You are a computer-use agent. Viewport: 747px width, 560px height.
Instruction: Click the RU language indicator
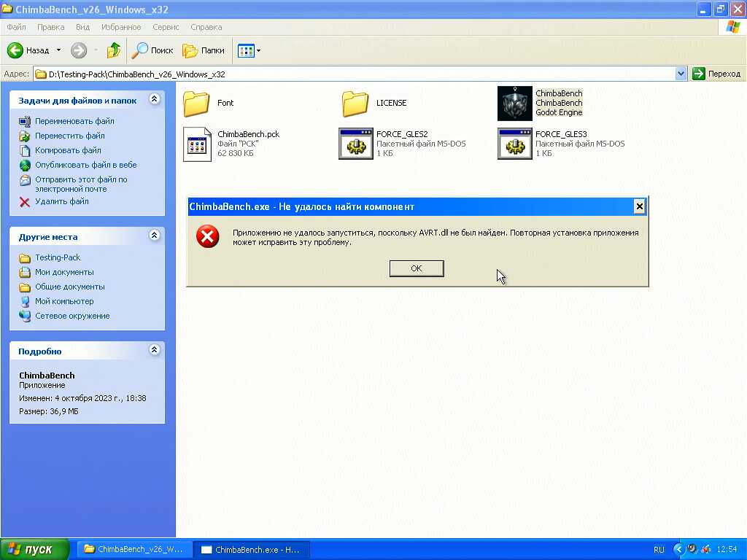click(x=659, y=550)
